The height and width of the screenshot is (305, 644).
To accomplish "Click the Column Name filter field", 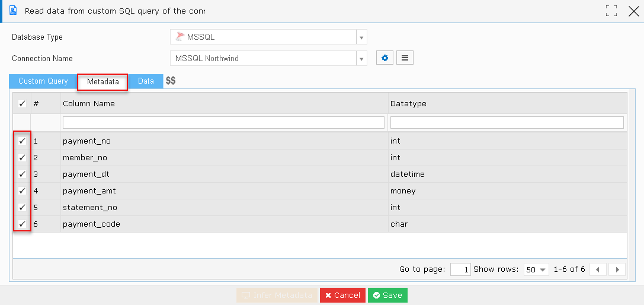I will click(223, 122).
